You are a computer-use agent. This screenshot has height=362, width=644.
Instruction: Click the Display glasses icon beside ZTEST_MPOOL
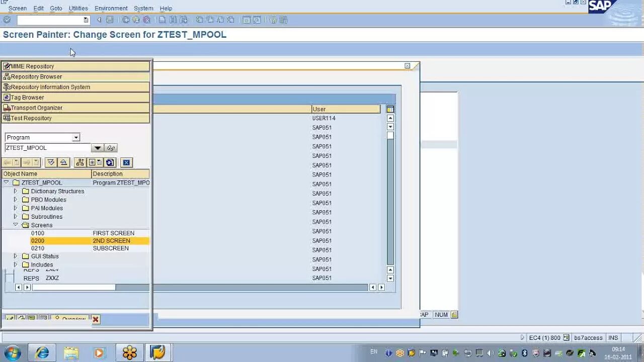[x=111, y=148]
